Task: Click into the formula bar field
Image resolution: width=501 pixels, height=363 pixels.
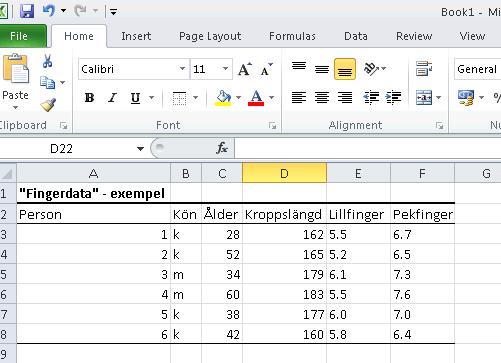Action: click(368, 148)
